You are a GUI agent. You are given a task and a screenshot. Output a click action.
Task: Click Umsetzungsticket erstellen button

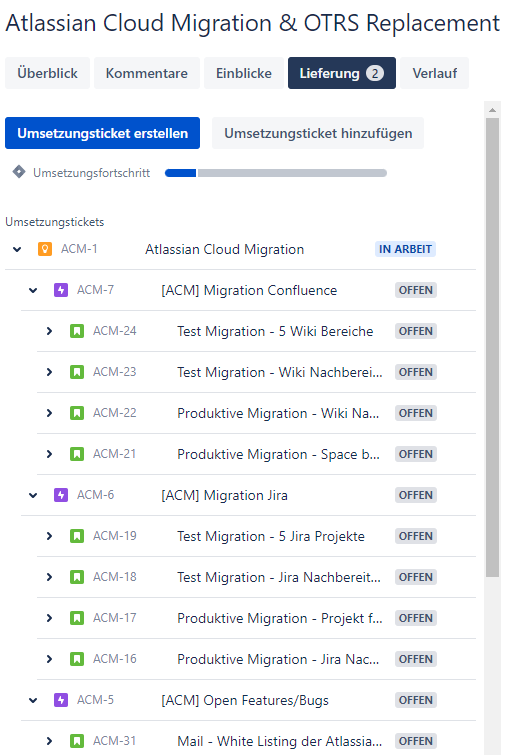click(103, 133)
